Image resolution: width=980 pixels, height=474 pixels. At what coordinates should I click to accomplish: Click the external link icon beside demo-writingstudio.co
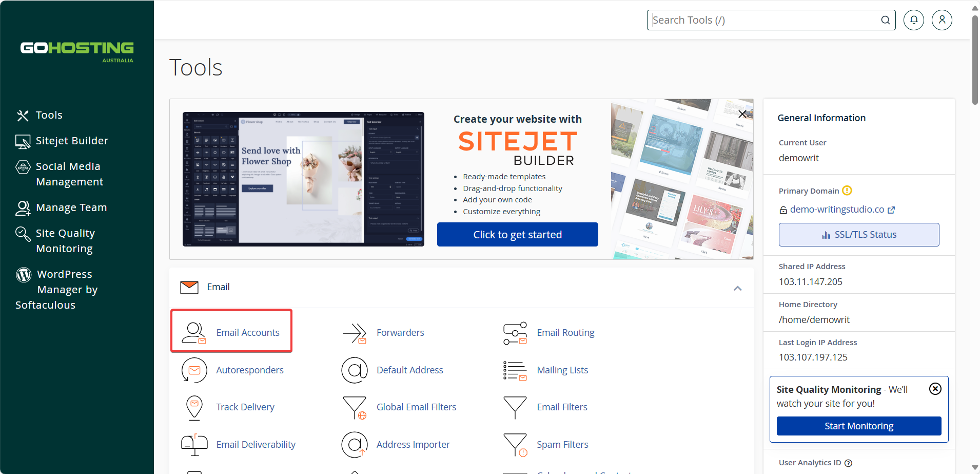pyautogui.click(x=891, y=210)
